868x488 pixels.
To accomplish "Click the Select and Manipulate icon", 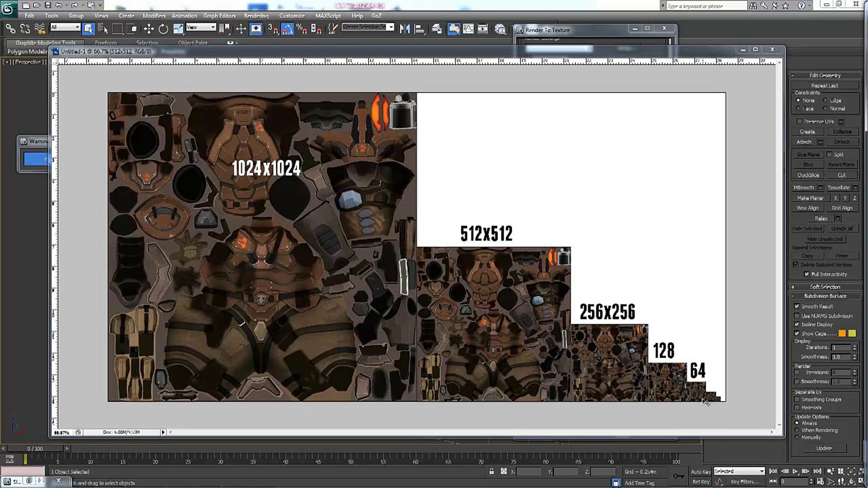I will pyautogui.click(x=241, y=29).
